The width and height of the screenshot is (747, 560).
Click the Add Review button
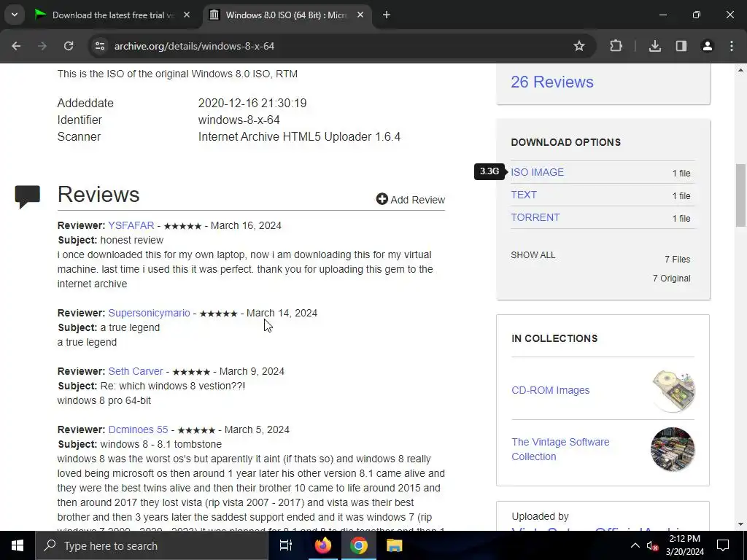pyautogui.click(x=411, y=200)
